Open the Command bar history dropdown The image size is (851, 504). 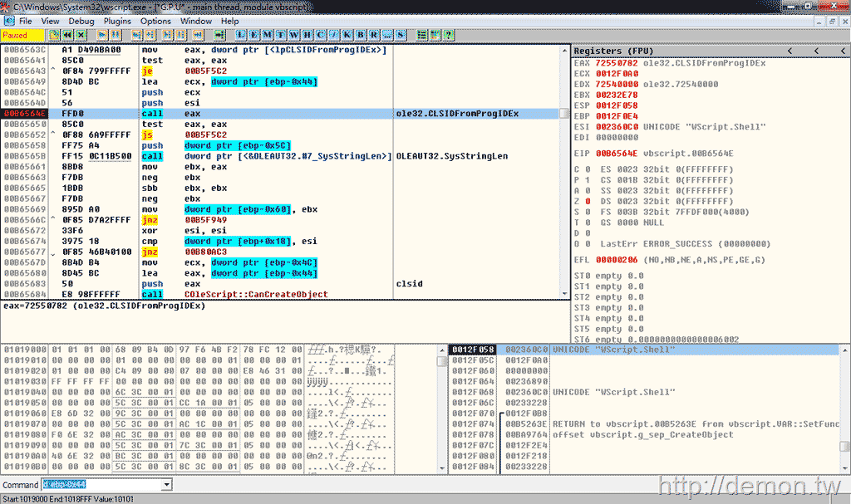[165, 484]
